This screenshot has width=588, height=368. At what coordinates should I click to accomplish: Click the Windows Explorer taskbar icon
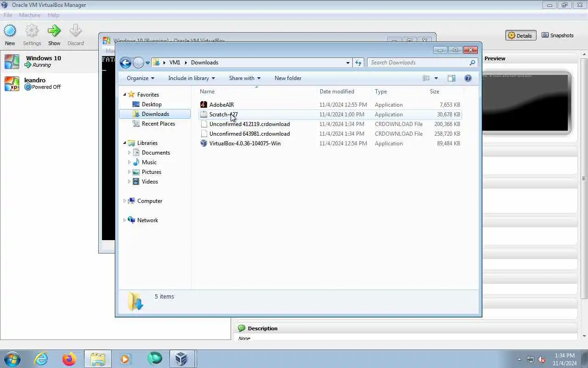point(98,359)
